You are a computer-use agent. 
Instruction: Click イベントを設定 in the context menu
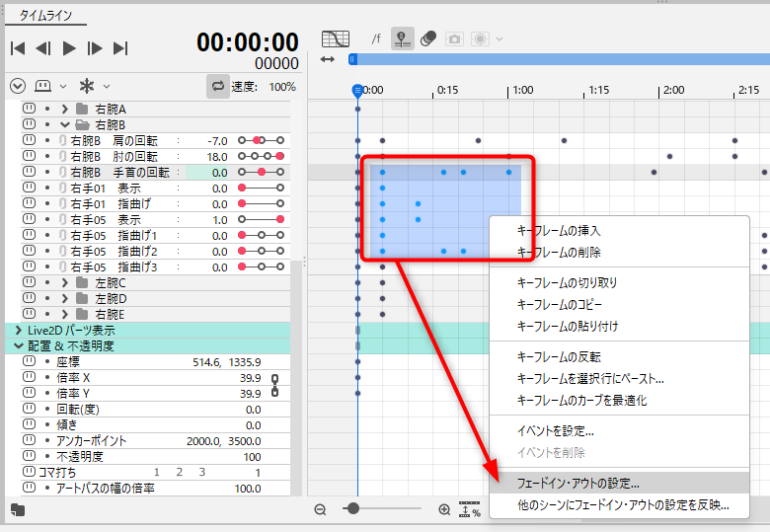556,431
